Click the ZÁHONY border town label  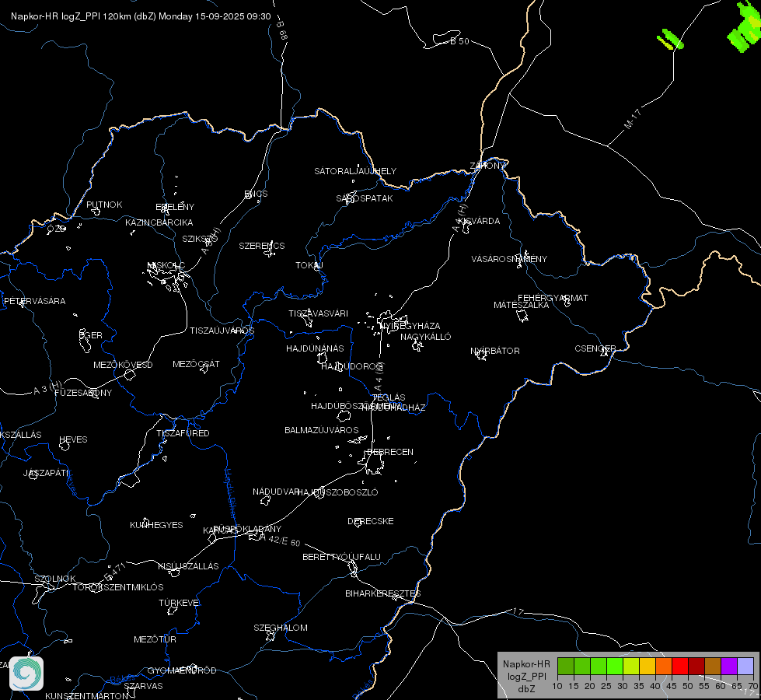487,166
